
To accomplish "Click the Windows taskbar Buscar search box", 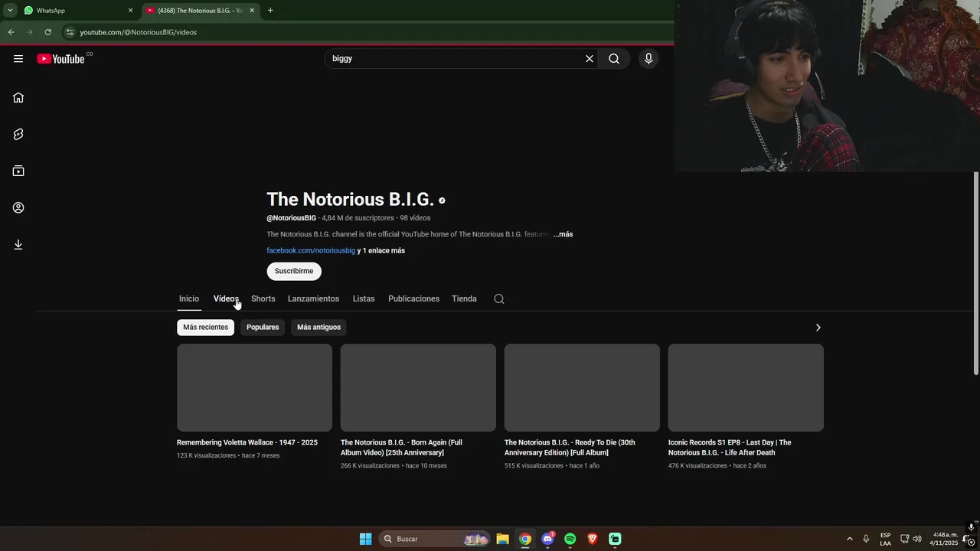I will (435, 539).
